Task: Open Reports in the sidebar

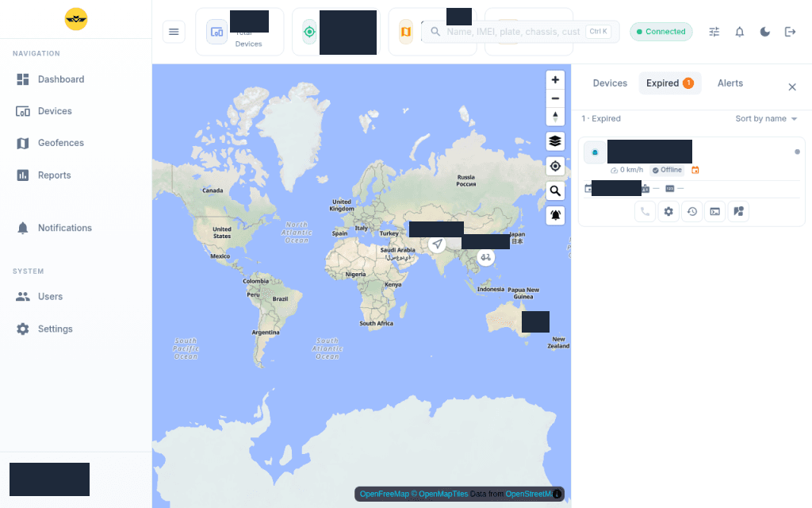Action: tap(76, 175)
